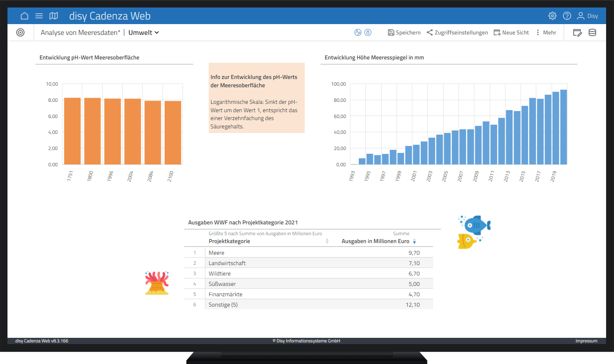Image resolution: width=614 pixels, height=364 pixels.
Task: Open the Disy user account menu
Action: pyautogui.click(x=587, y=16)
